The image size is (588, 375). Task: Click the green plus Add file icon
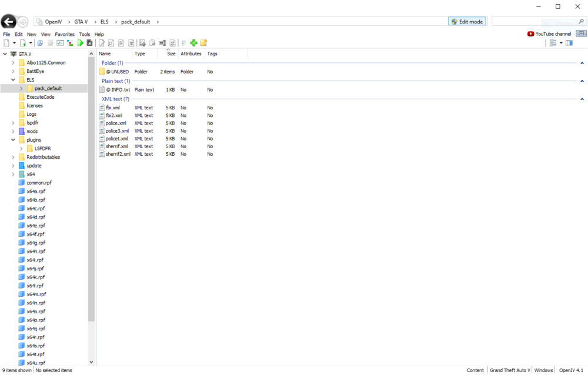click(194, 42)
